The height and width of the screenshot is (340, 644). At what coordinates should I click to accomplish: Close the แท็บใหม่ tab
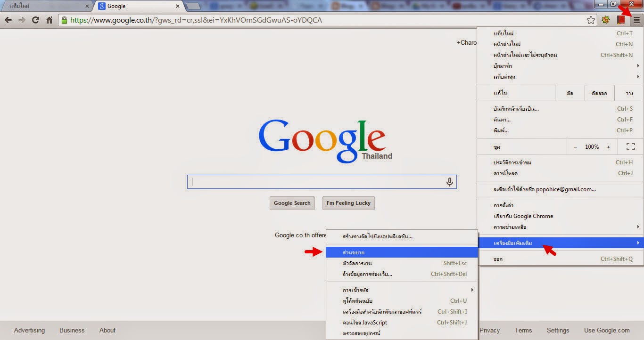[x=87, y=6]
